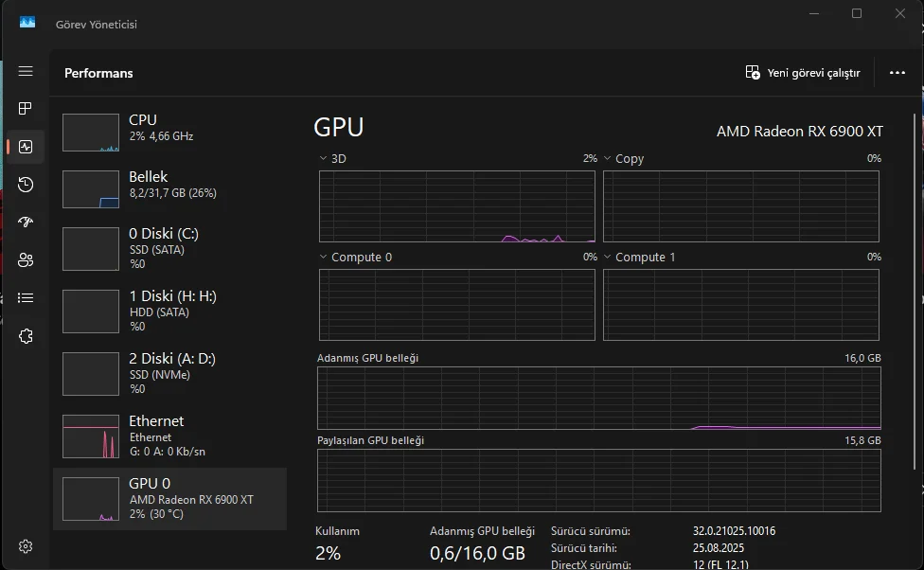
Task: Open the Services page icon
Action: click(26, 336)
